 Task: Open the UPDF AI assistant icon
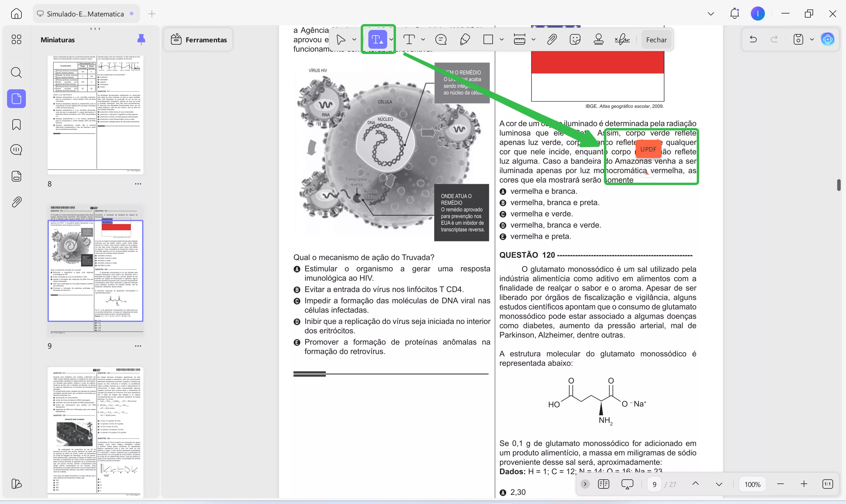828,39
